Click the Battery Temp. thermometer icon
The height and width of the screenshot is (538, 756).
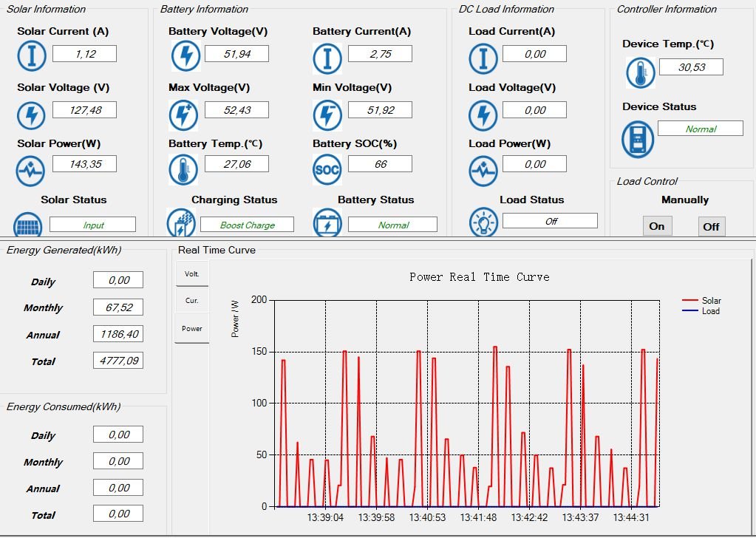[183, 170]
